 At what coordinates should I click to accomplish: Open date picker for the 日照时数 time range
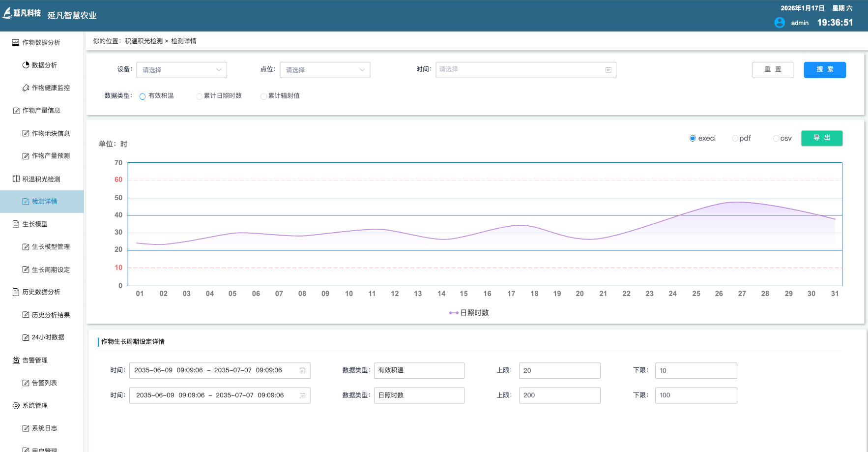219,395
